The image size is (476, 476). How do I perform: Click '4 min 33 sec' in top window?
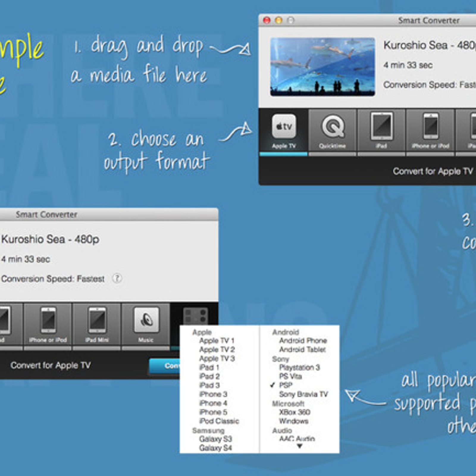pyautogui.click(x=408, y=65)
